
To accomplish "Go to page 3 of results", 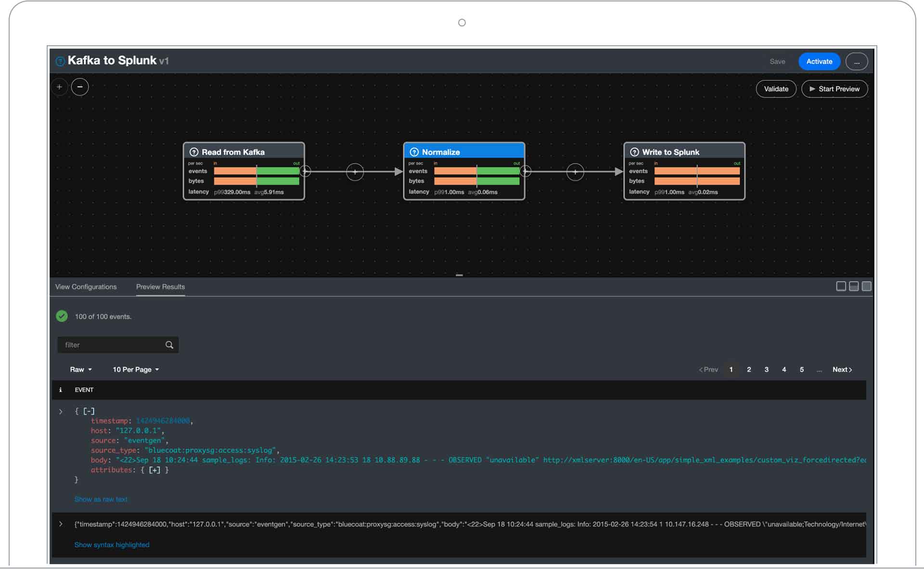I will pyautogui.click(x=767, y=370).
